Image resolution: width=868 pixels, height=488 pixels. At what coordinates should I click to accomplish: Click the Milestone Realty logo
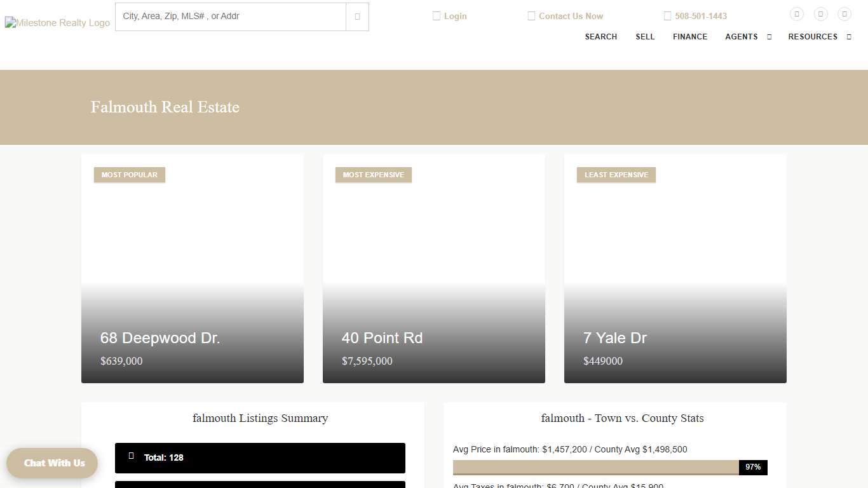pos(57,23)
